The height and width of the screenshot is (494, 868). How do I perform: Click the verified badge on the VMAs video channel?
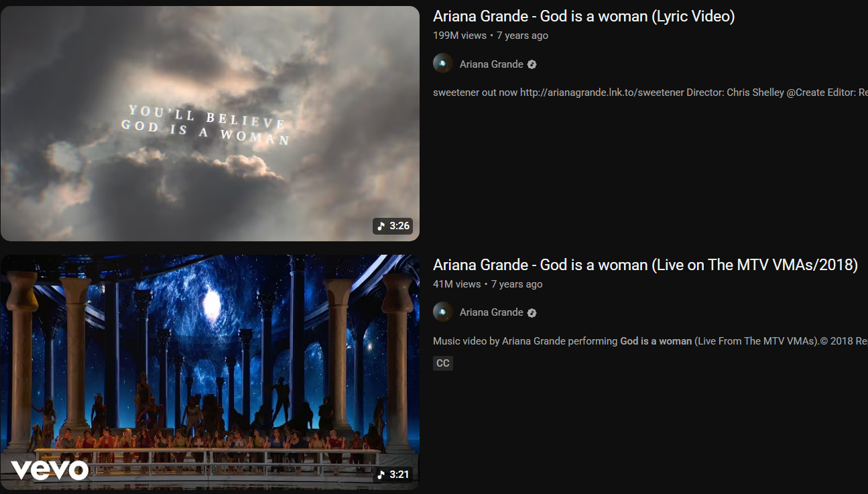pyautogui.click(x=532, y=312)
